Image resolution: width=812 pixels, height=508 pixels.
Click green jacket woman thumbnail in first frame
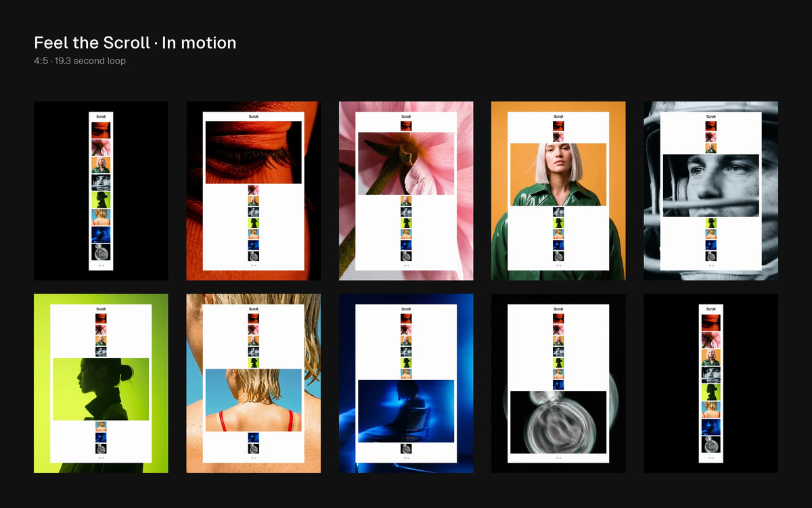coord(101,165)
